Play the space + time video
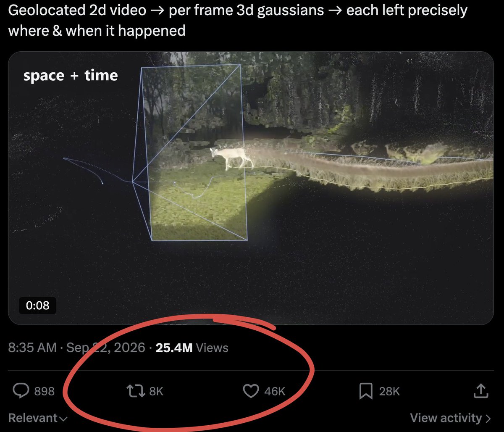The image size is (504, 432). click(x=251, y=188)
